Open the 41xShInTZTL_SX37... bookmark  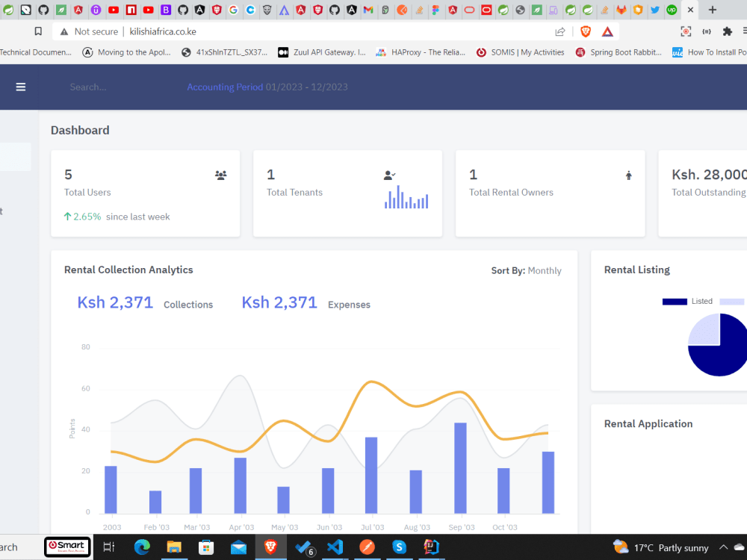(224, 52)
